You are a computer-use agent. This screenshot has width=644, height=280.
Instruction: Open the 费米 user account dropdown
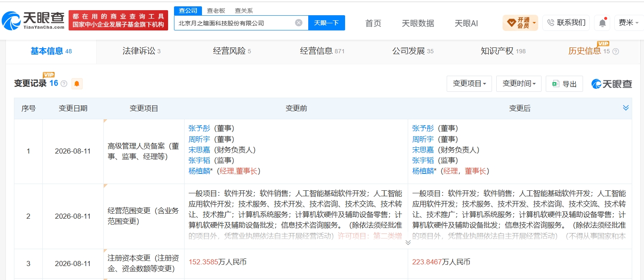click(629, 23)
